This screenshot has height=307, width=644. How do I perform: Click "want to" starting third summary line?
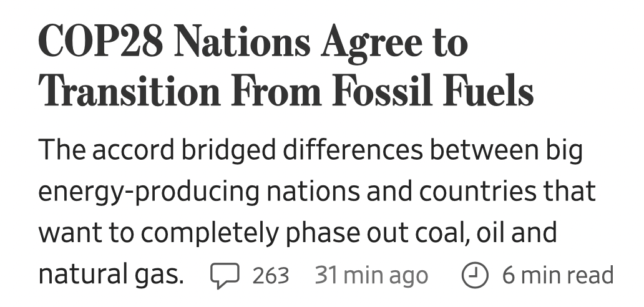[x=86, y=233]
